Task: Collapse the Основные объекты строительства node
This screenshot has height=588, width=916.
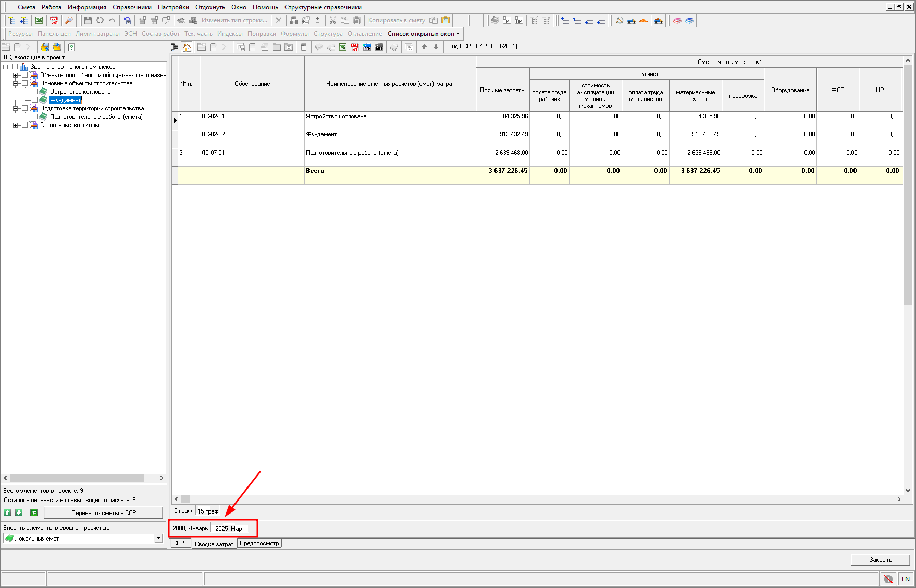Action: tap(16, 83)
